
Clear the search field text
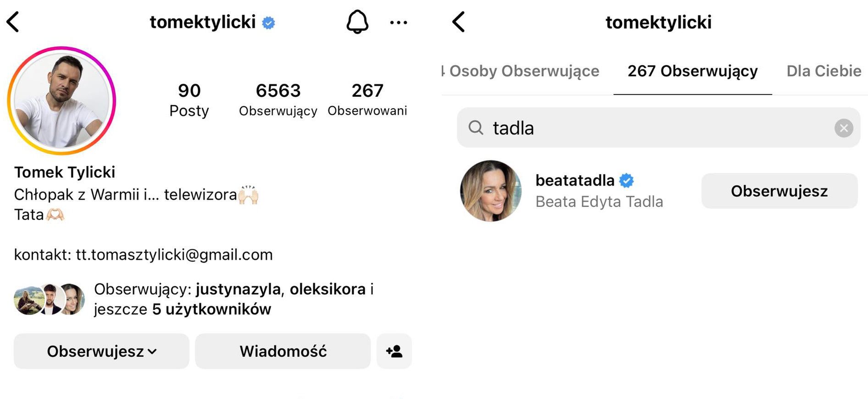pyautogui.click(x=843, y=128)
